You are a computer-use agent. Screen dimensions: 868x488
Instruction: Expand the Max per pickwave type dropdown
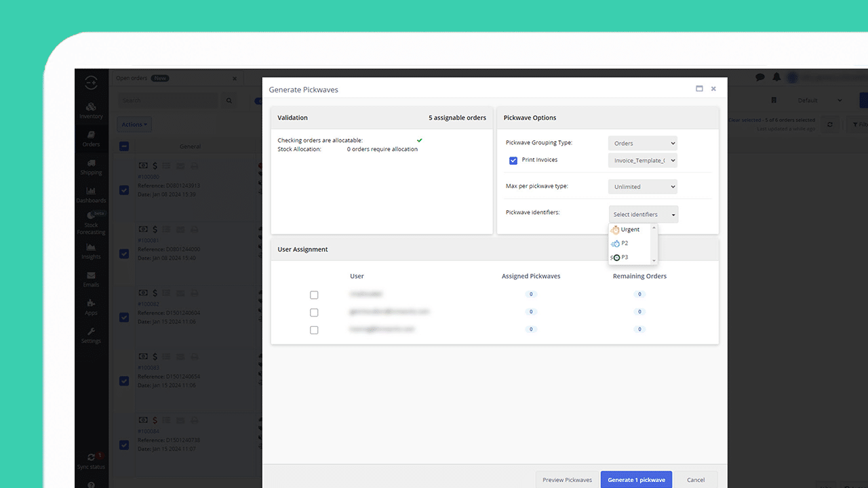[642, 186]
